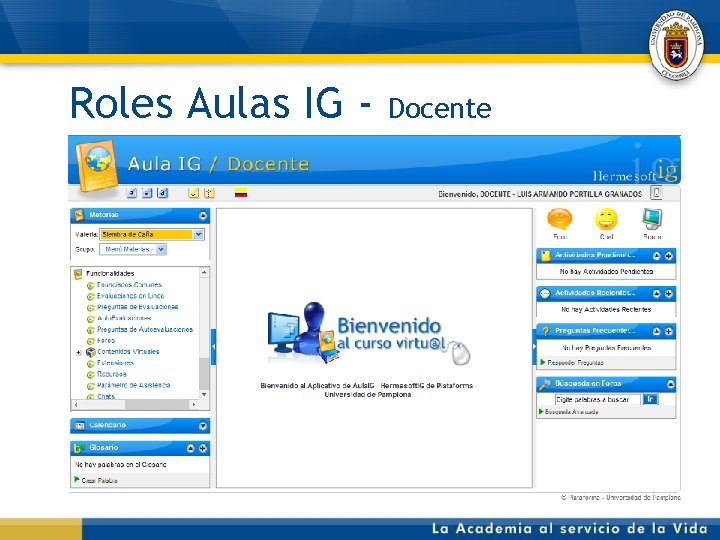Click the second yellow toolbar icon
This screenshot has width=720, height=540.
(x=209, y=193)
